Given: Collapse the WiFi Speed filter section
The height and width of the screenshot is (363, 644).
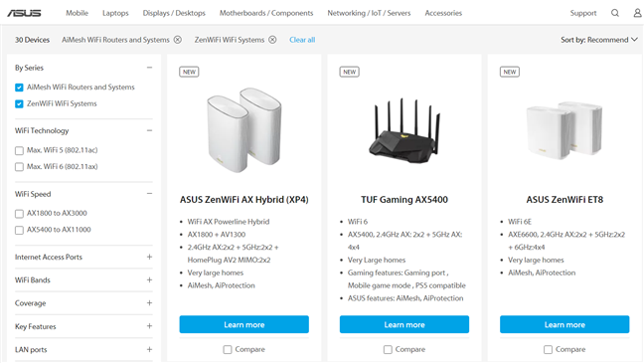Looking at the screenshot, I should tap(149, 194).
